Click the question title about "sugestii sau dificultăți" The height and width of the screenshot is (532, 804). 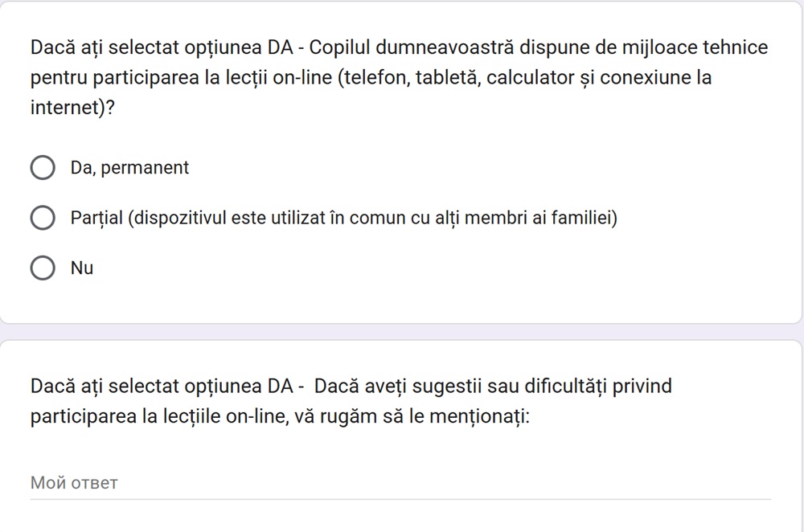[351, 402]
